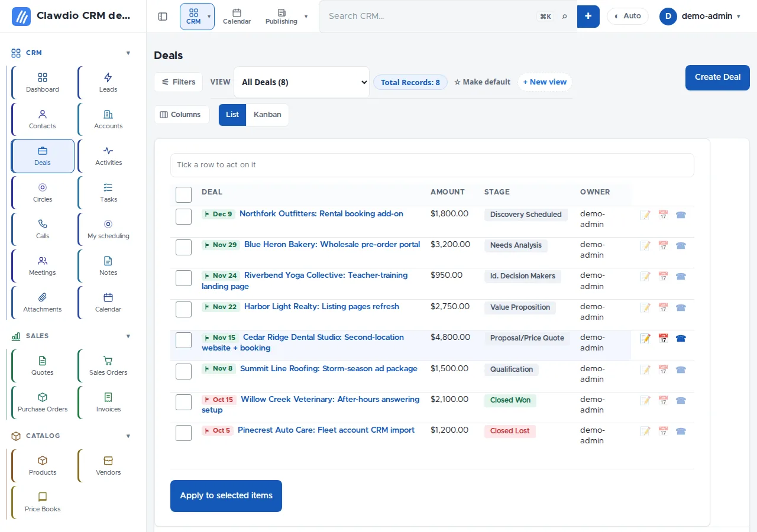Click Apply to selected items
Screen dimensions: 757x532
point(226,496)
